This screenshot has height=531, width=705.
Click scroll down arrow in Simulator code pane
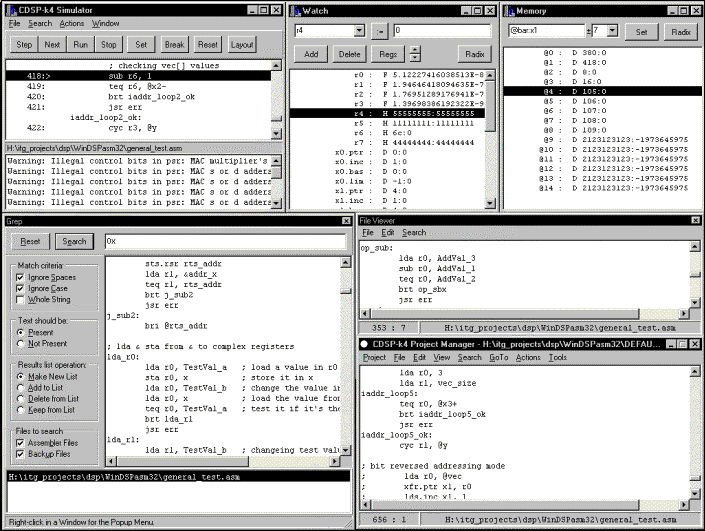click(277, 134)
